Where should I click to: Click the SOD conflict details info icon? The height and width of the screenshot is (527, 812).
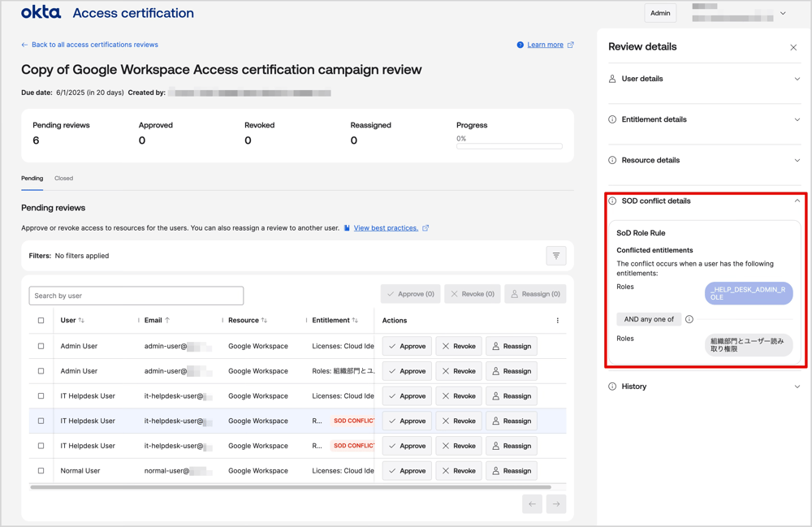pyautogui.click(x=612, y=201)
